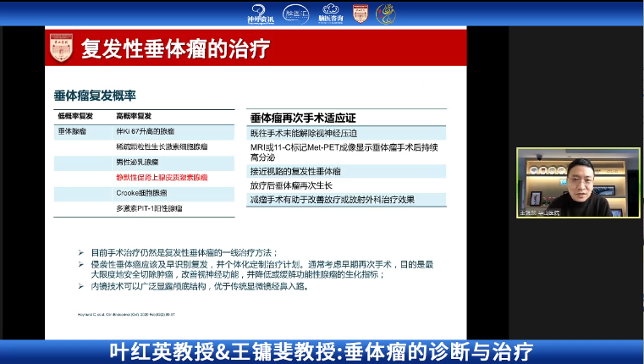The height and width of the screenshot is (364, 644).
Task: Click the row 放疗后垂体瘤再次生长
Action: tap(346, 185)
